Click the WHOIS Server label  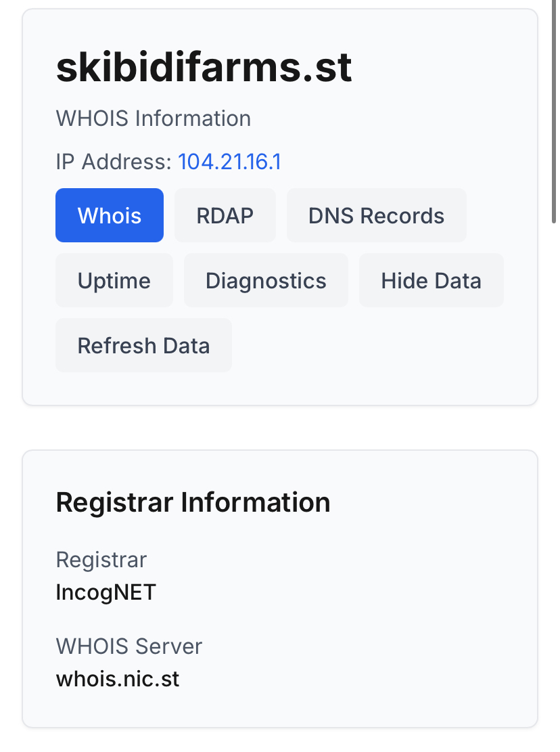tap(129, 646)
